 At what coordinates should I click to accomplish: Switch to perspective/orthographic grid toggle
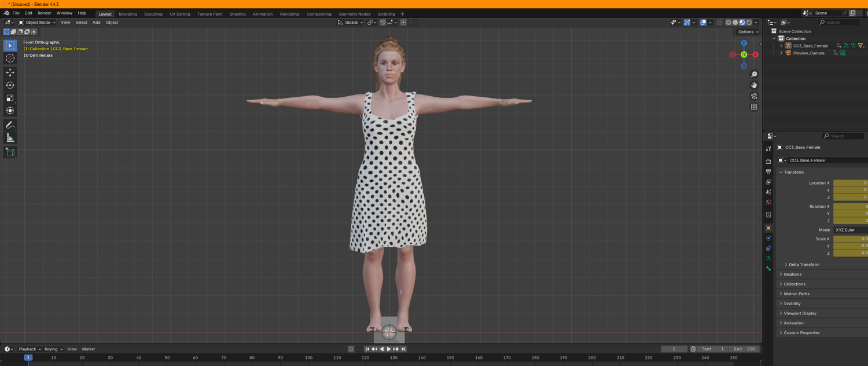754,107
